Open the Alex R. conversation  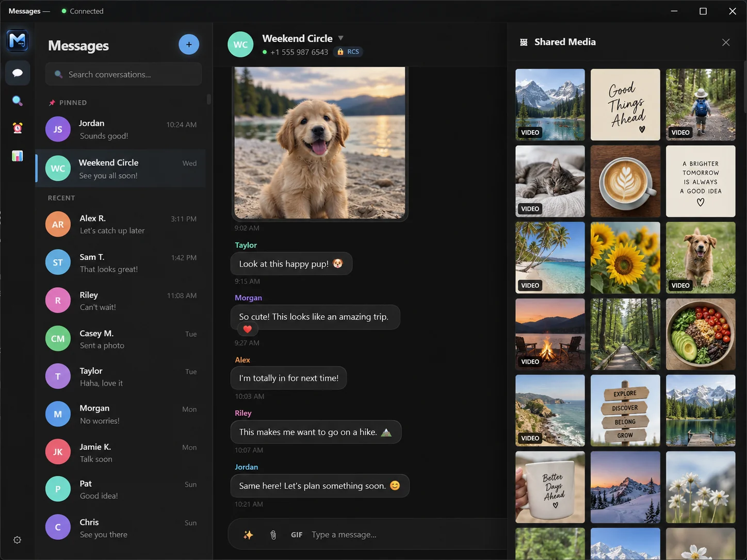pos(121,224)
